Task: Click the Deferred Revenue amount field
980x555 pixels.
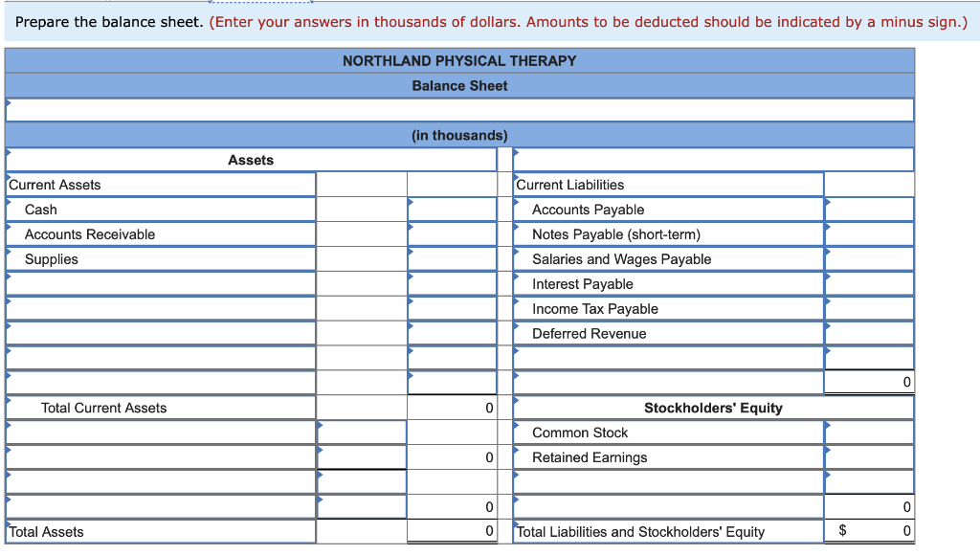Action: coord(869,333)
